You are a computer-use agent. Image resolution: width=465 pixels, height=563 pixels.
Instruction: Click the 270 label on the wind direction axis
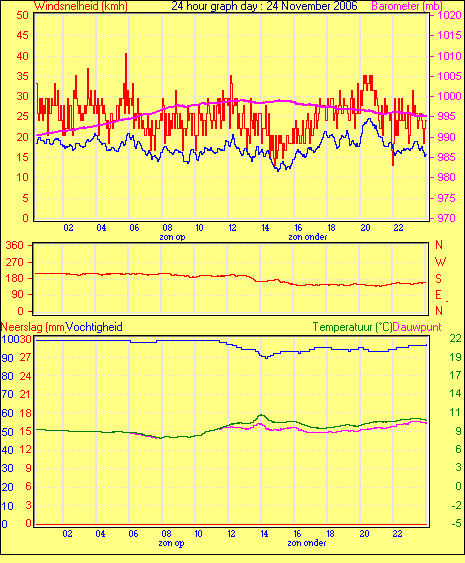[x=14, y=262]
